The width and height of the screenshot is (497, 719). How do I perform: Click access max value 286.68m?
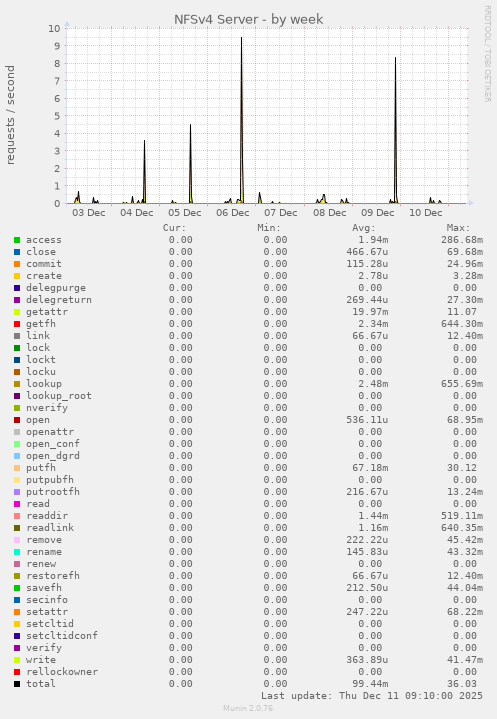pos(462,240)
